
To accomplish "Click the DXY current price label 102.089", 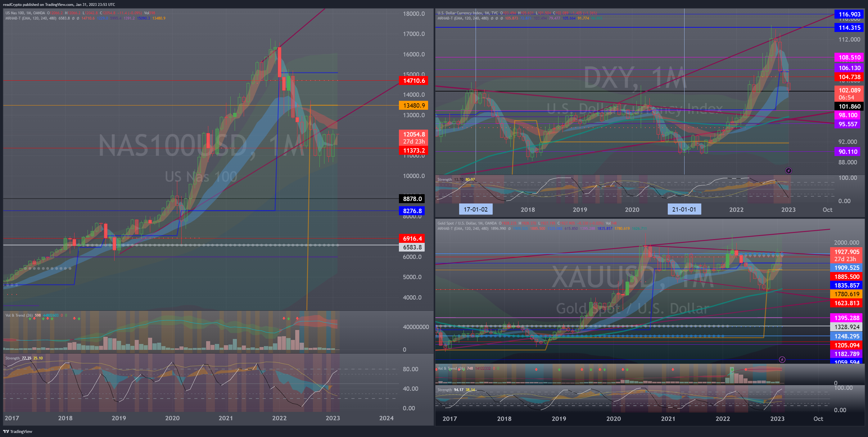I will [x=849, y=94].
